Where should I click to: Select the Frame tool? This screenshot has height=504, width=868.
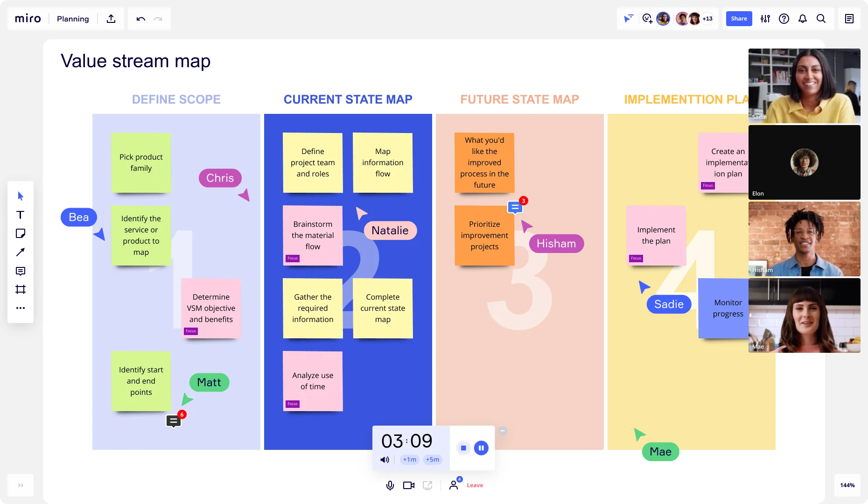coord(21,289)
